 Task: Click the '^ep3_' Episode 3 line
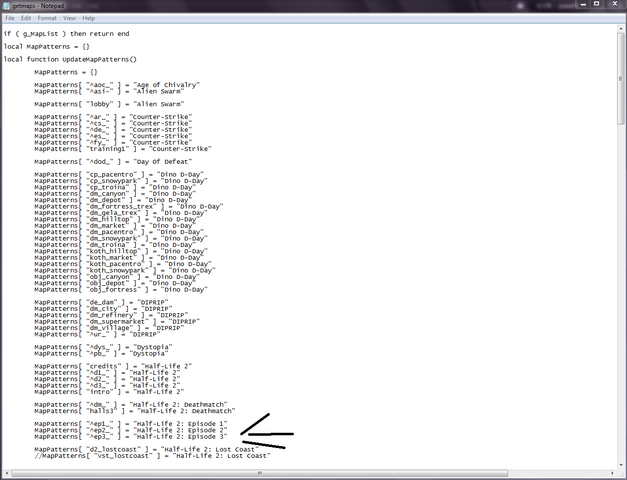coord(131,437)
